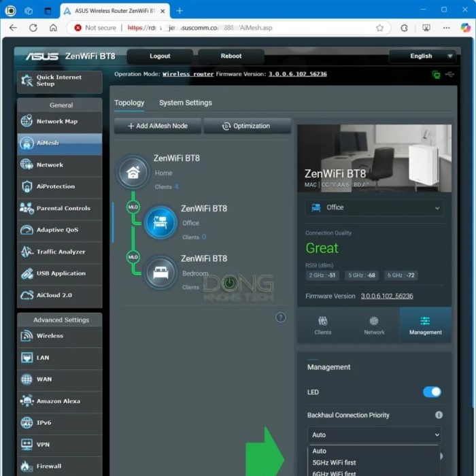Screen dimensions: 476x476
Task: Open a new browser tab
Action: (180, 11)
